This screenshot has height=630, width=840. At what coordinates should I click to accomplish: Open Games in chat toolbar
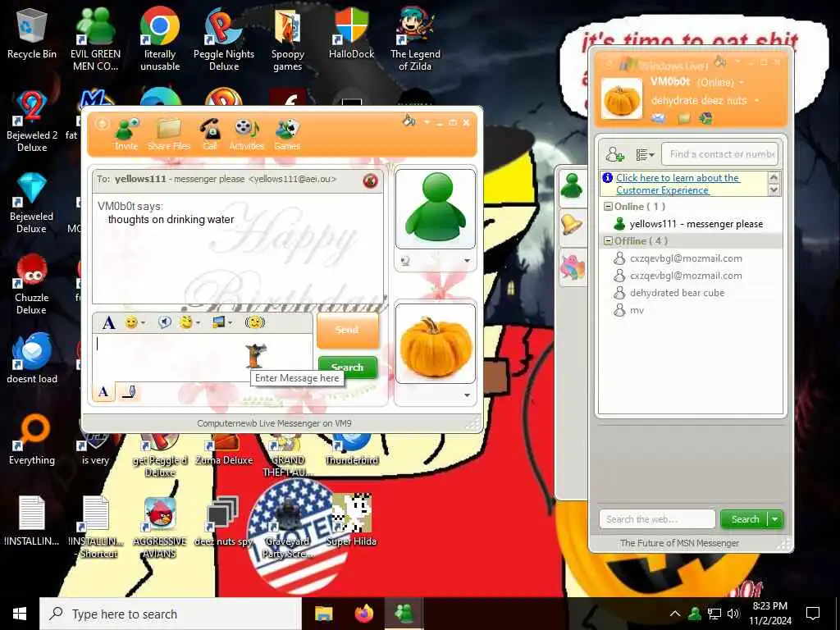pos(287,134)
